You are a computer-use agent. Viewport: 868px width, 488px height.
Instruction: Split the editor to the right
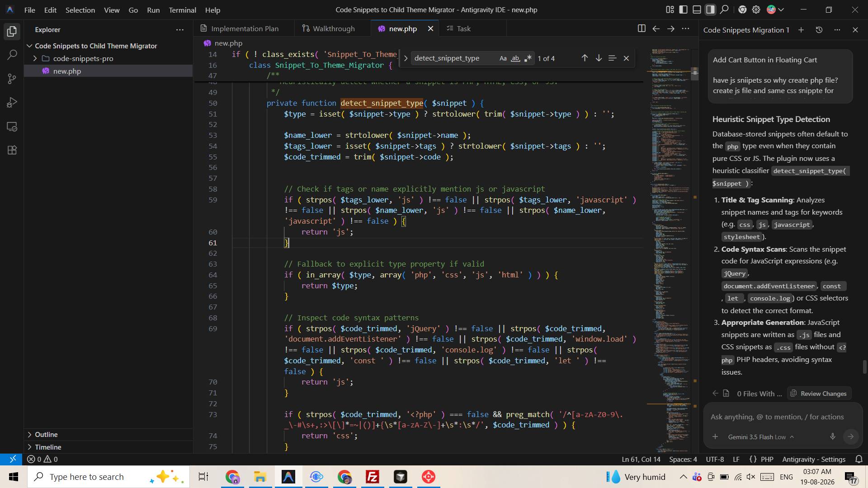[641, 28]
